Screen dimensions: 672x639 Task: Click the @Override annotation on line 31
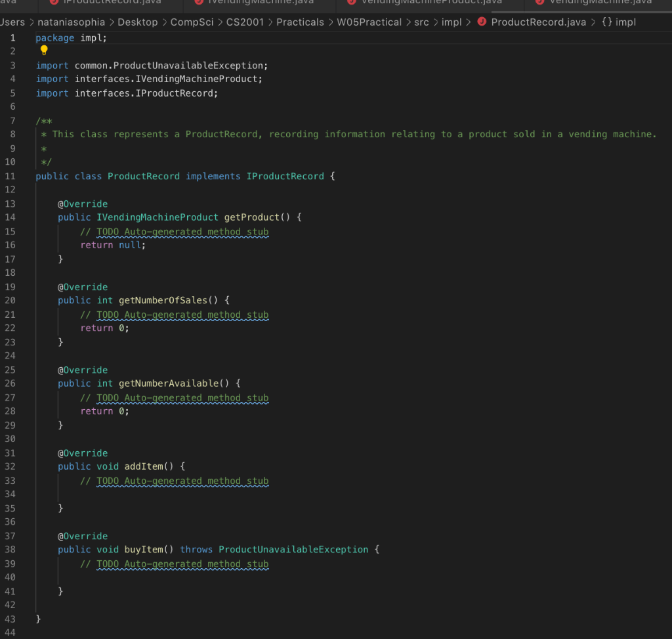point(83,453)
